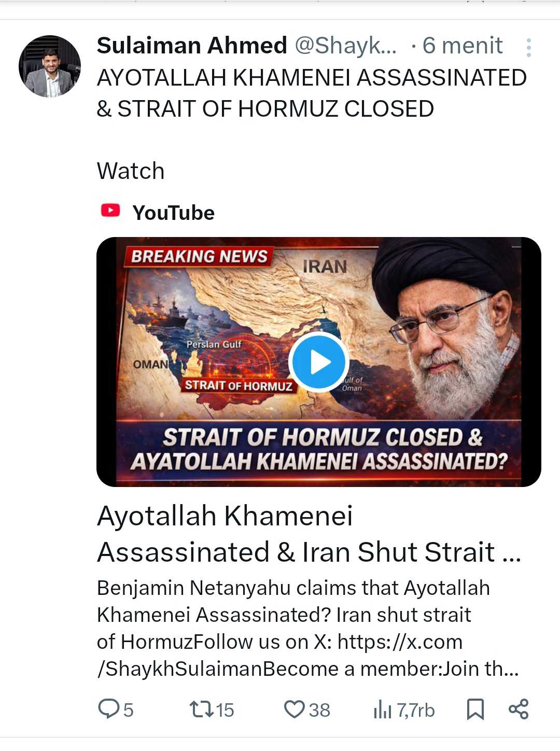Open Sulaiman Ahmed's profile picture
Screen dimensions: 560x751
pos(50,66)
